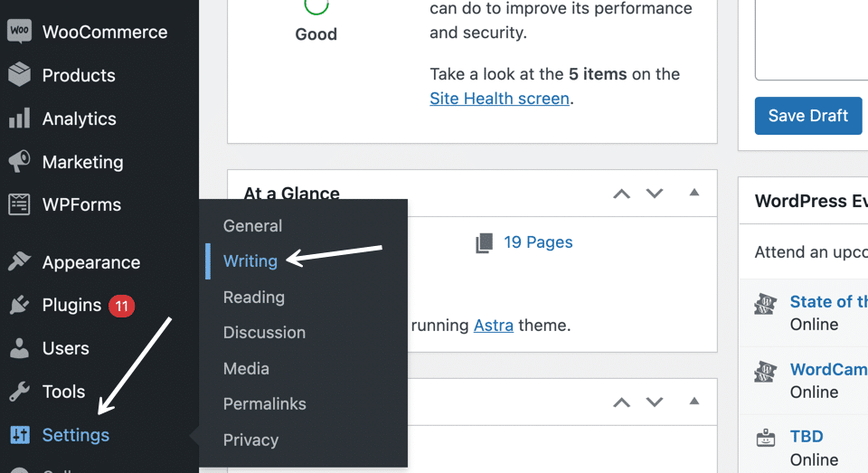Collapse the At a Glance panel
The image size is (868, 473).
tap(693, 193)
